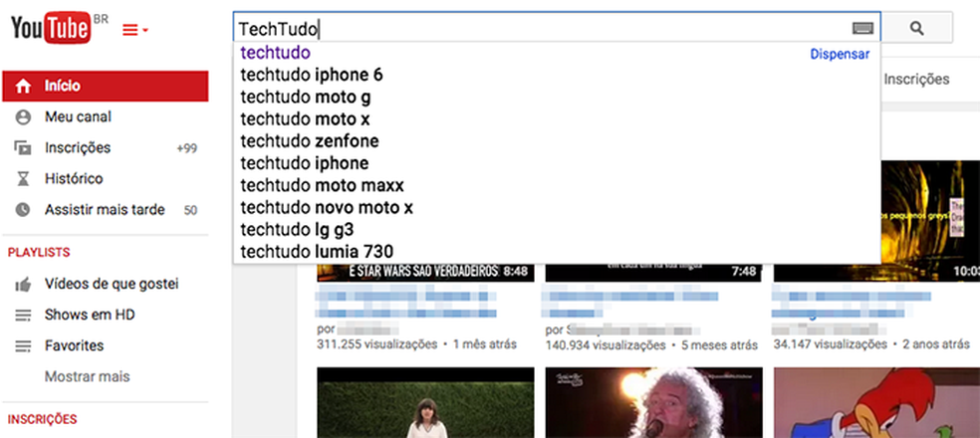
Task: Open Histórico in the sidebar
Action: click(74, 179)
